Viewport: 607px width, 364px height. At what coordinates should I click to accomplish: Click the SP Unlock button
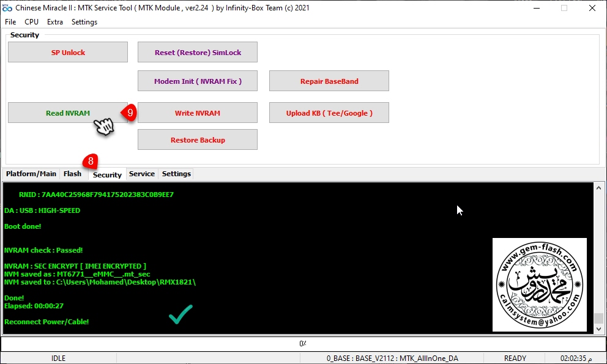point(68,52)
